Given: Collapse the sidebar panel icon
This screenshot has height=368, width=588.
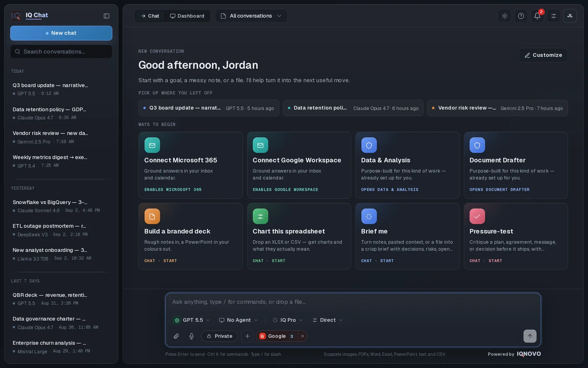Looking at the screenshot, I should pyautogui.click(x=106, y=16).
